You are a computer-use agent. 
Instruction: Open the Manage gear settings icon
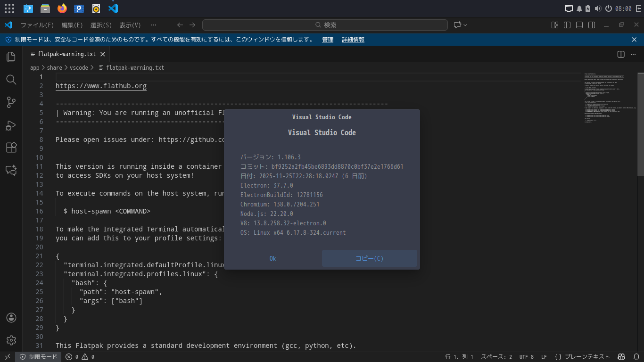click(11, 340)
